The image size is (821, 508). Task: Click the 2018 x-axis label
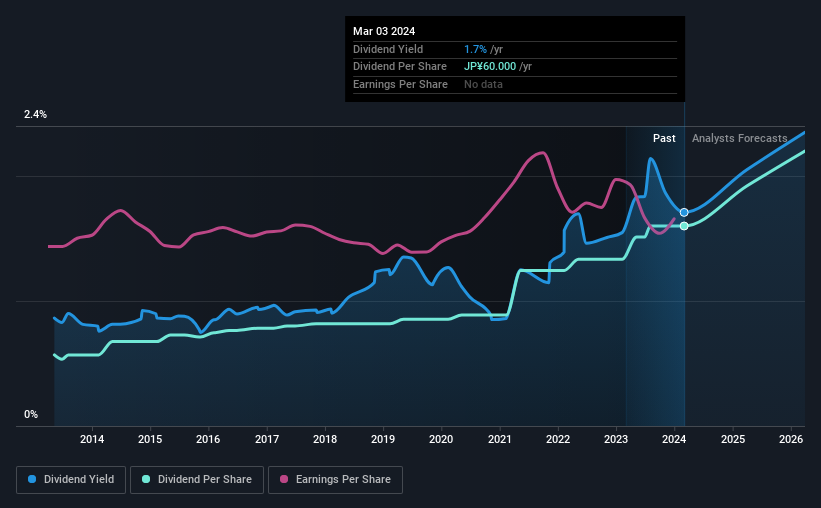(325, 439)
